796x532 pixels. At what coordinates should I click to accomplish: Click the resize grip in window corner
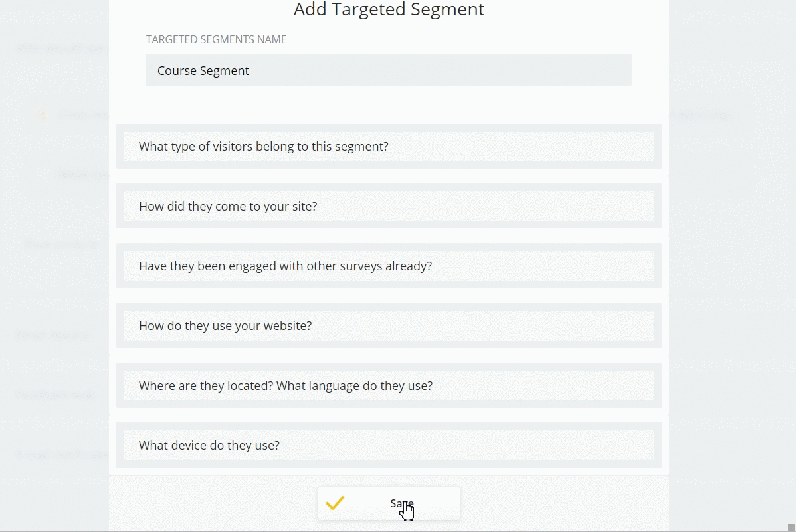(x=791, y=527)
